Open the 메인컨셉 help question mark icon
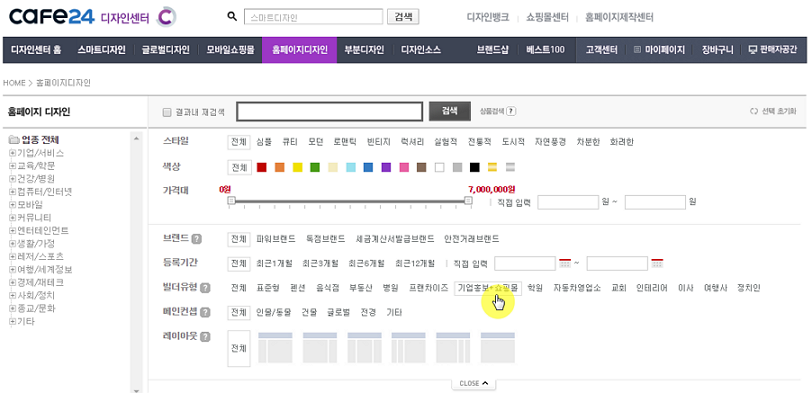 [205, 312]
